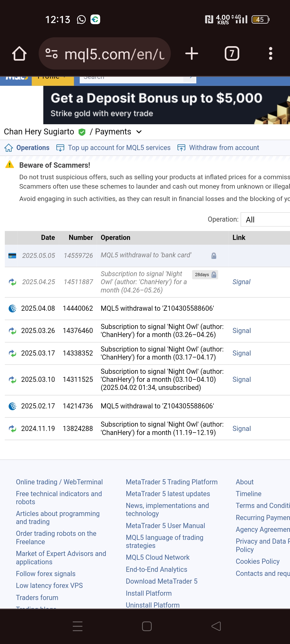This screenshot has height=644, width=290.
Task: Open the Timeline footer link
Action: 249,494
